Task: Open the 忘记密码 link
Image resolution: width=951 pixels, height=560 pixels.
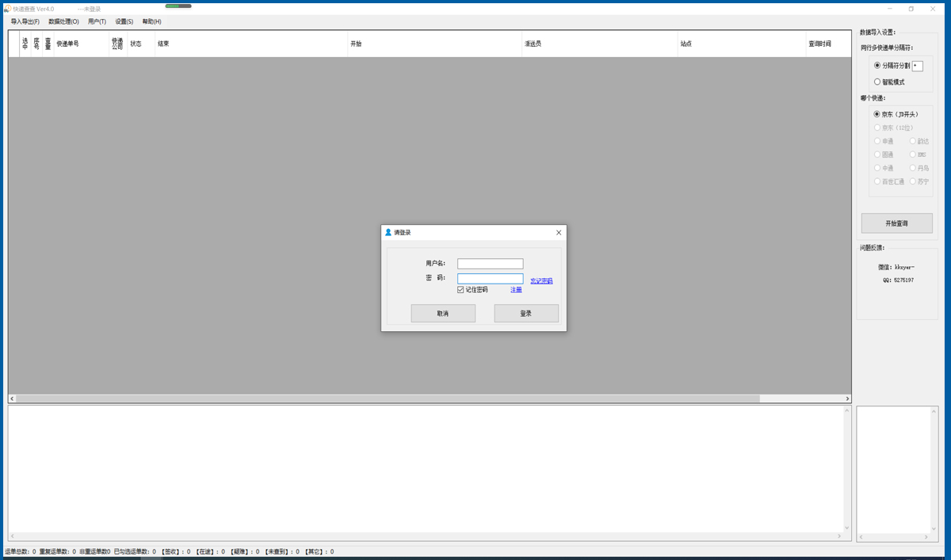Action: [541, 281]
